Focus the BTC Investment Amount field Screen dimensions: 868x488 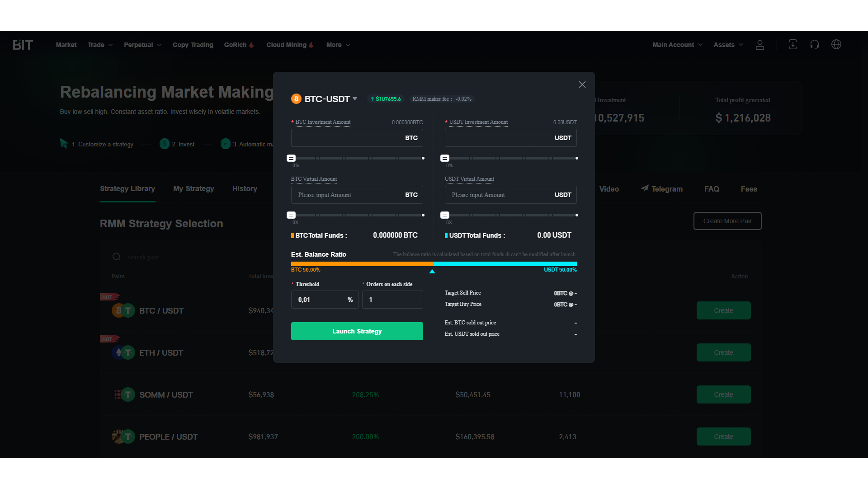(x=357, y=138)
